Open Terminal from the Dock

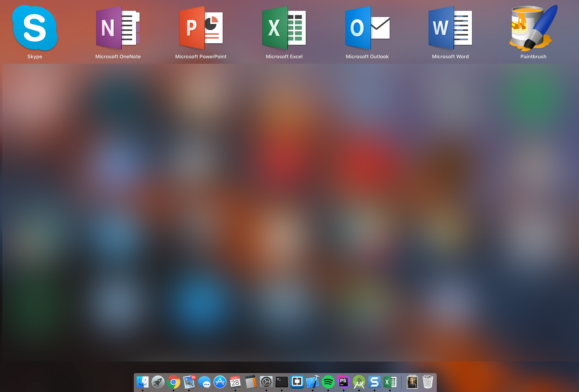[x=282, y=382]
